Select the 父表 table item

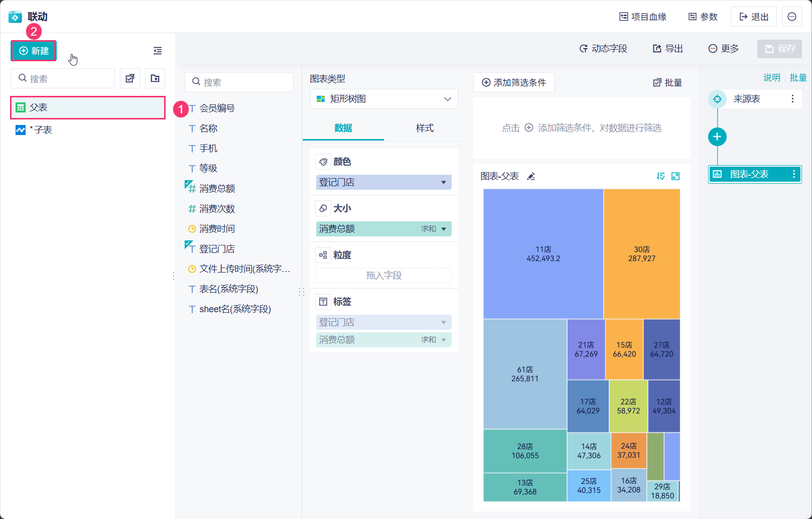pos(88,107)
